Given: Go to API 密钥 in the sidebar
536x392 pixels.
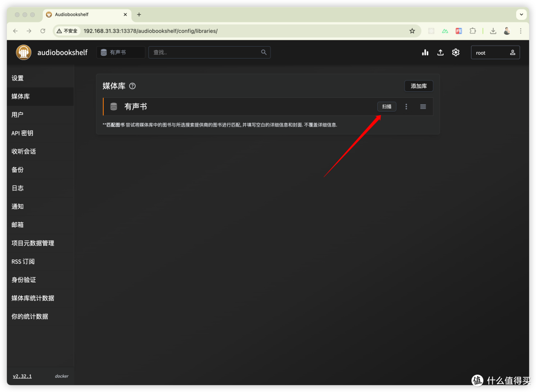Looking at the screenshot, I should coord(22,133).
